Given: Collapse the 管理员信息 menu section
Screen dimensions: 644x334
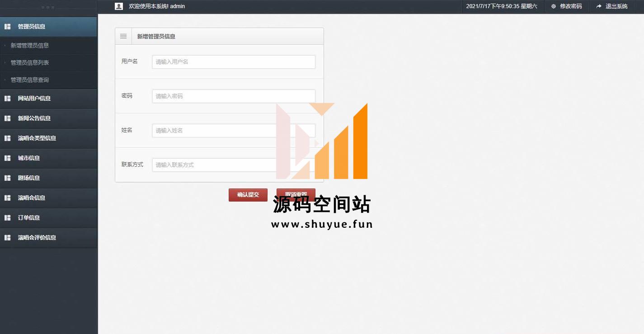Looking at the screenshot, I should click(48, 27).
